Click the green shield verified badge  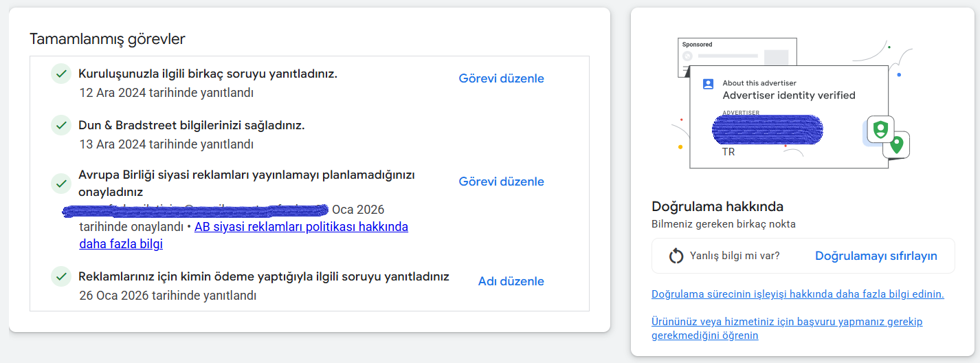pyautogui.click(x=880, y=129)
